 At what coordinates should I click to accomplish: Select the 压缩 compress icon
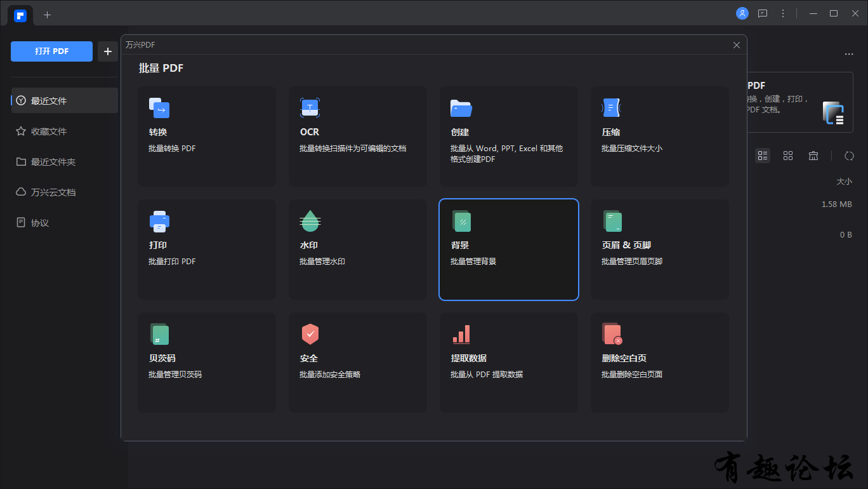tap(611, 108)
